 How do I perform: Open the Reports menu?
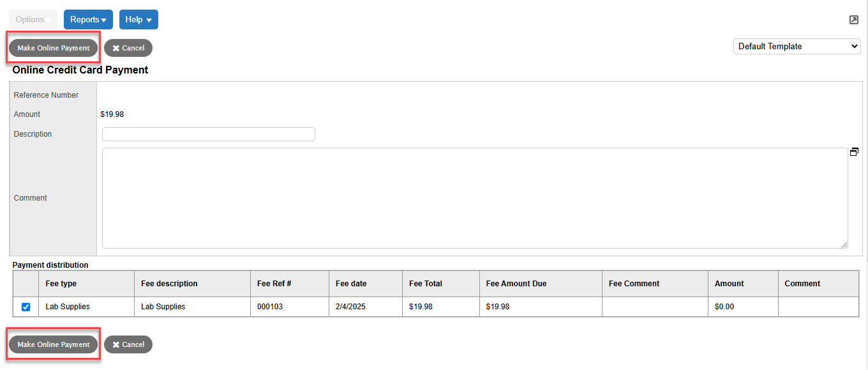coord(88,19)
